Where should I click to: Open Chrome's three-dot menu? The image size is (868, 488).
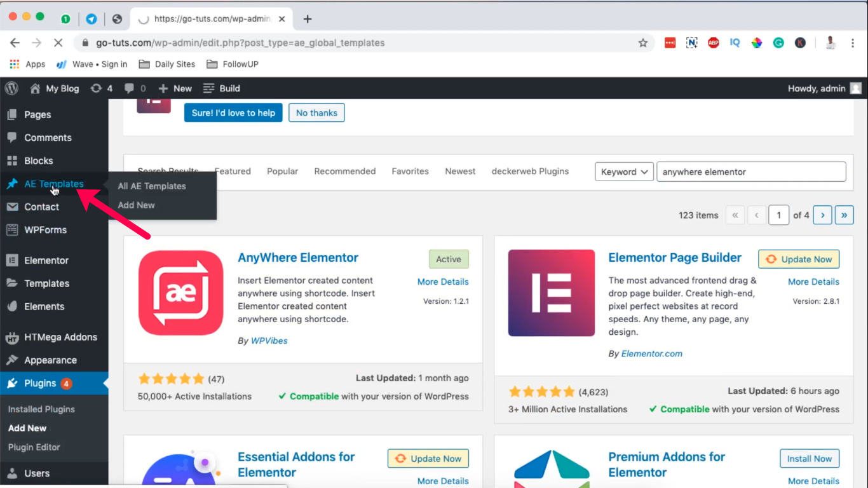click(x=851, y=43)
